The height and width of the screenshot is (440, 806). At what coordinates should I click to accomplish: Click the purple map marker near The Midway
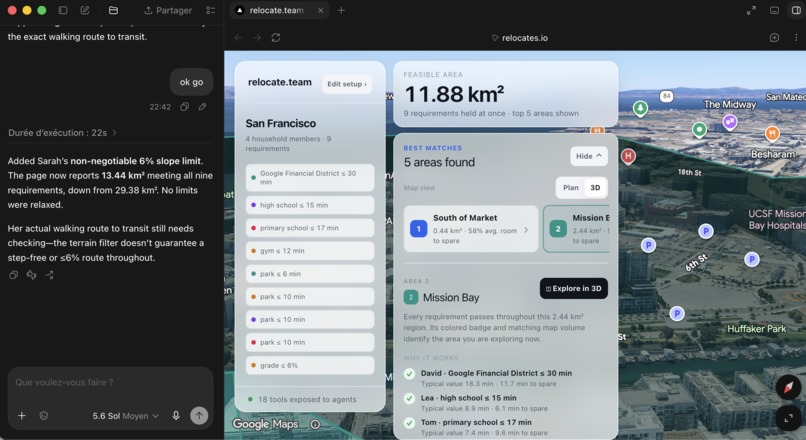[x=730, y=122]
